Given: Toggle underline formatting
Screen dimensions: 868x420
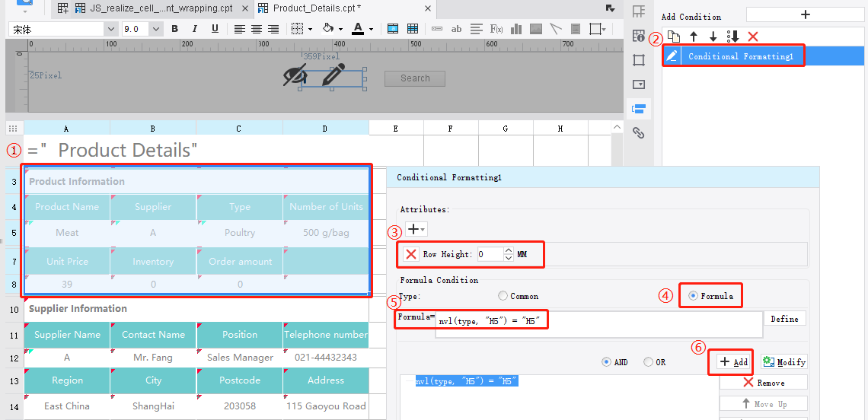Looking at the screenshot, I should point(215,29).
